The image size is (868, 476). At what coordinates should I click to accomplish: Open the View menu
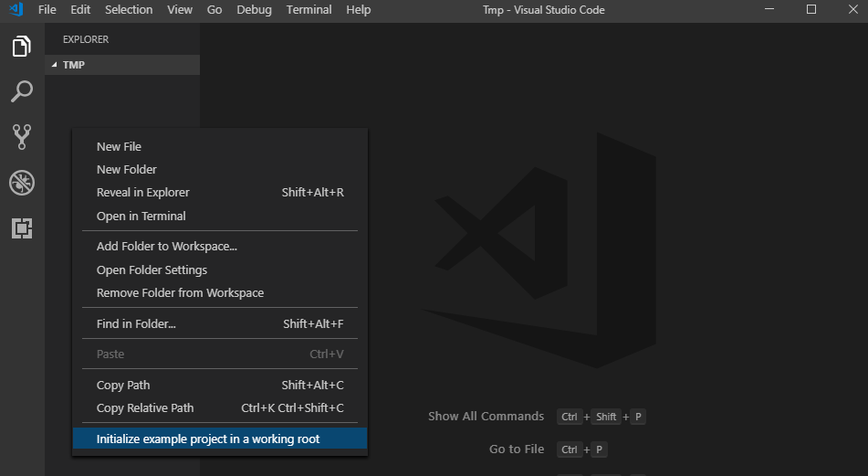(180, 9)
